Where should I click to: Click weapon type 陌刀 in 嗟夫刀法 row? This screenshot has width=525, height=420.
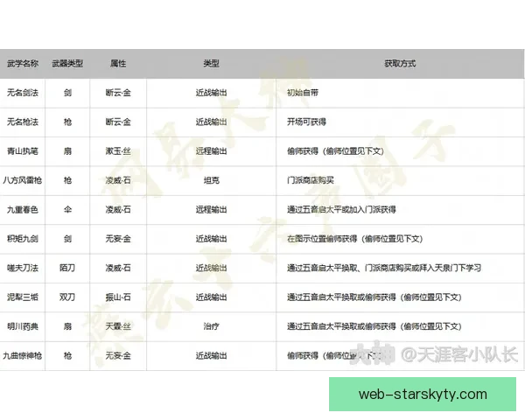[x=67, y=268]
